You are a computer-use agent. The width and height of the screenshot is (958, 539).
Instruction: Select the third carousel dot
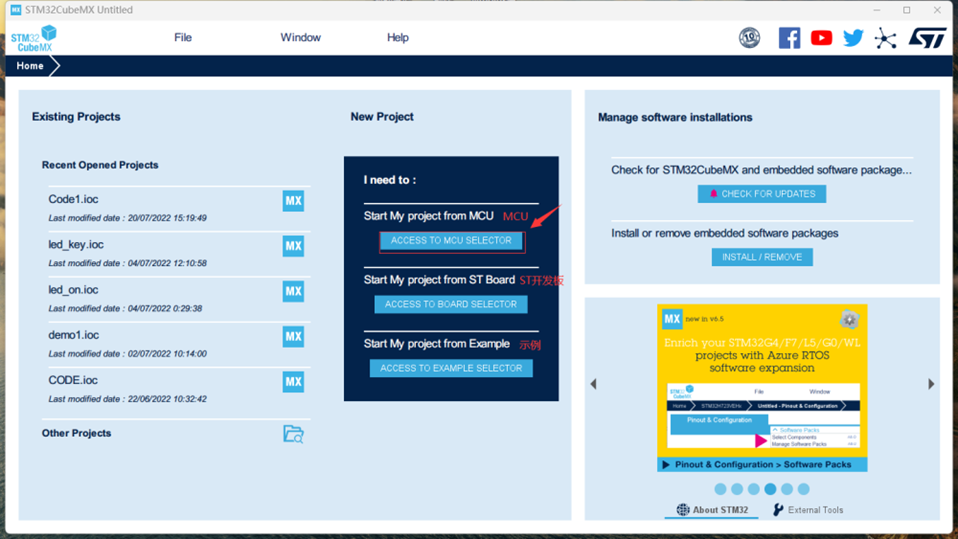[x=753, y=489]
